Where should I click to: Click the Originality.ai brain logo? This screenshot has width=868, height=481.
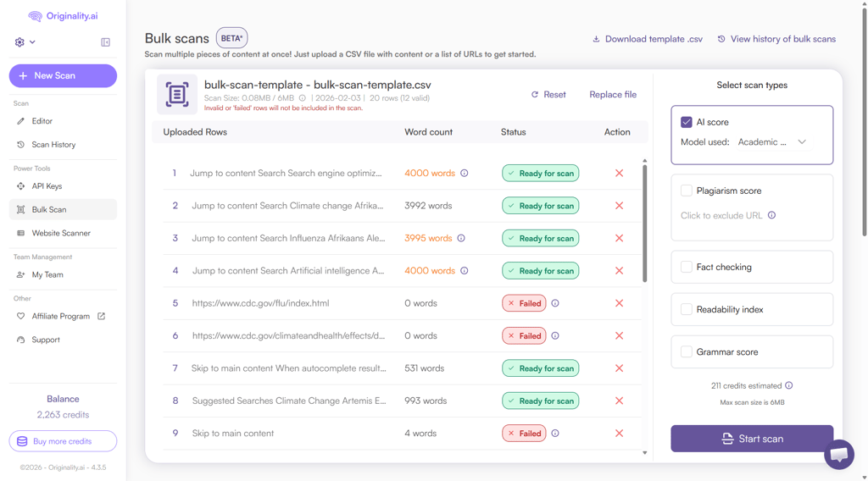point(35,16)
